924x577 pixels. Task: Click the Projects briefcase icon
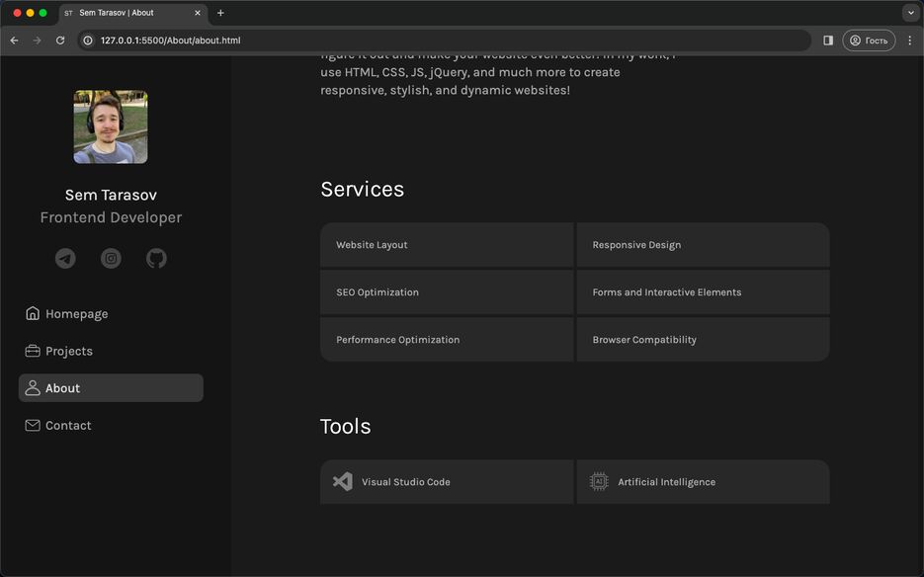pos(33,351)
